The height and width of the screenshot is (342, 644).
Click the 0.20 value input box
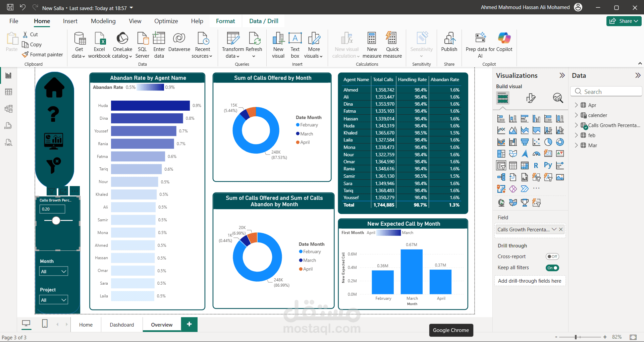tap(53, 209)
